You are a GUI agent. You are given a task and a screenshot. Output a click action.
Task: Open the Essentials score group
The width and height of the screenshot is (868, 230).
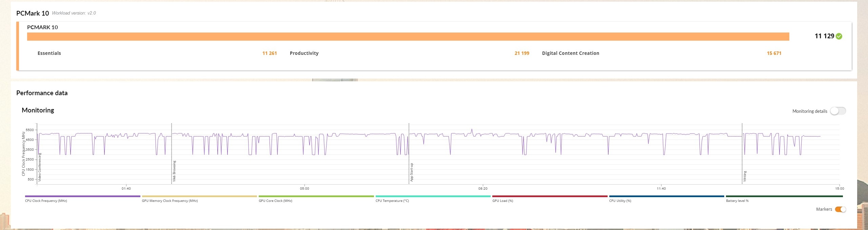coord(49,53)
